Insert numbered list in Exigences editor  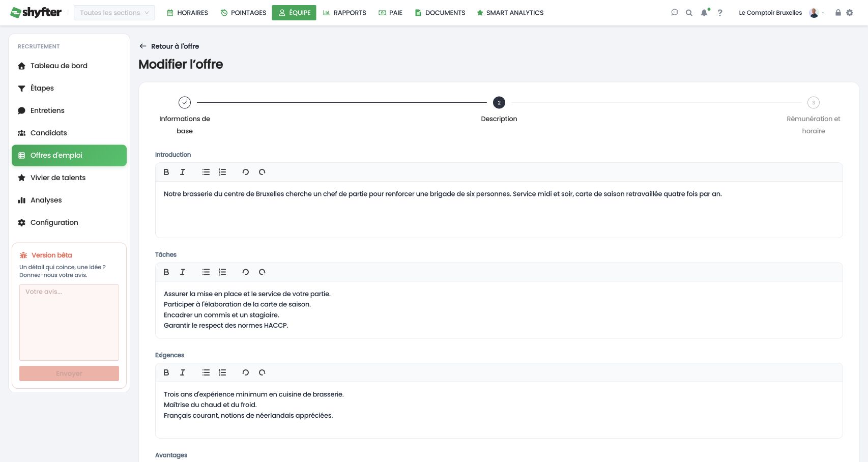pyautogui.click(x=222, y=372)
